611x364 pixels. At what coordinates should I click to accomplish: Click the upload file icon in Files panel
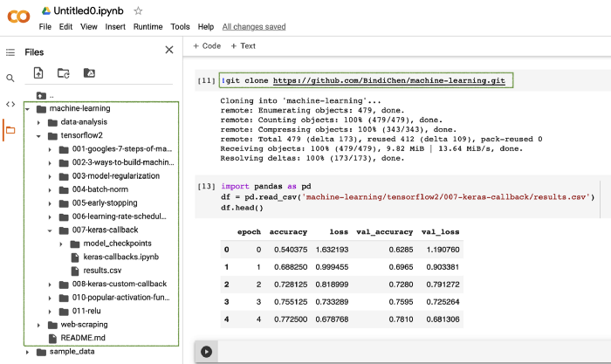tap(38, 72)
